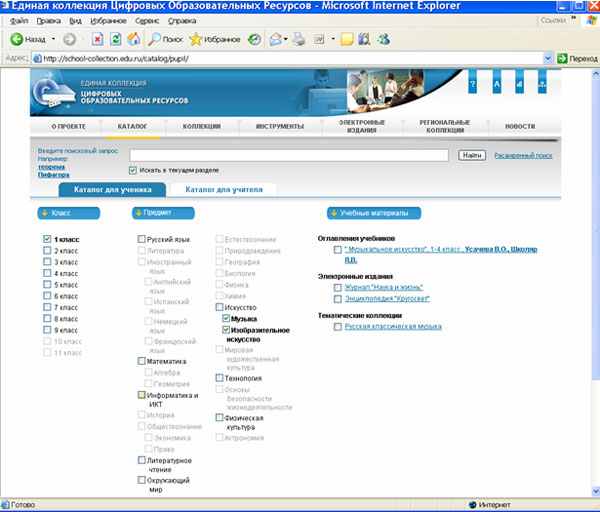Collapse the Учебные материалы section header
The width and height of the screenshot is (600, 512).
point(374,213)
